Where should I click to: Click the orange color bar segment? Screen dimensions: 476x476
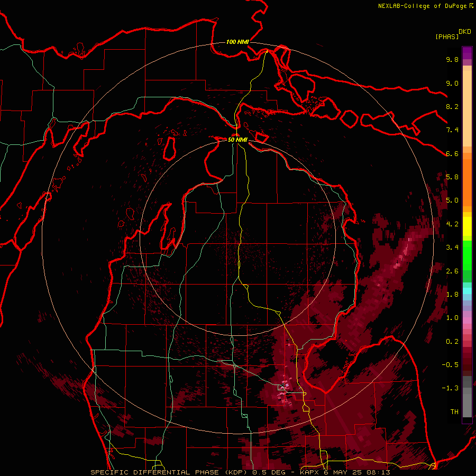467,182
